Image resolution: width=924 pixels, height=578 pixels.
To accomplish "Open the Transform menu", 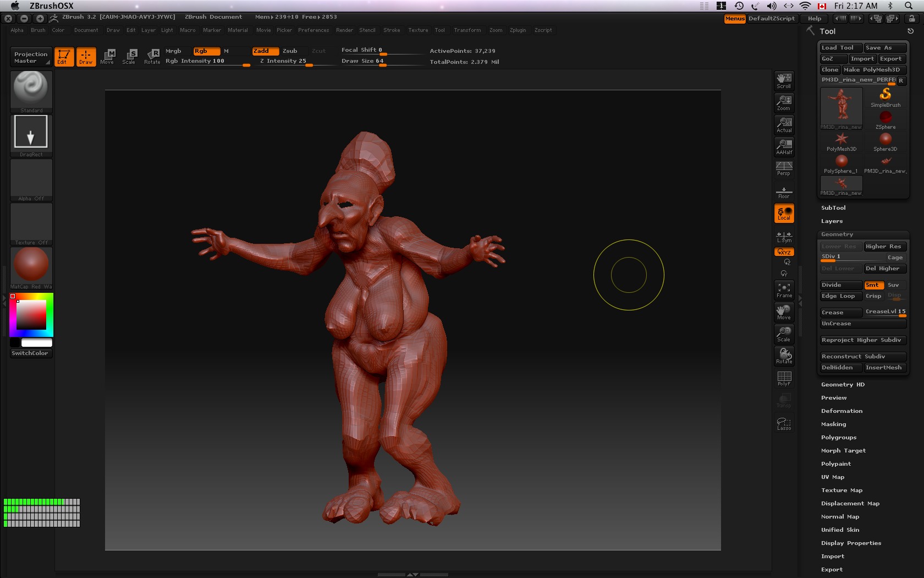I will [x=468, y=30].
